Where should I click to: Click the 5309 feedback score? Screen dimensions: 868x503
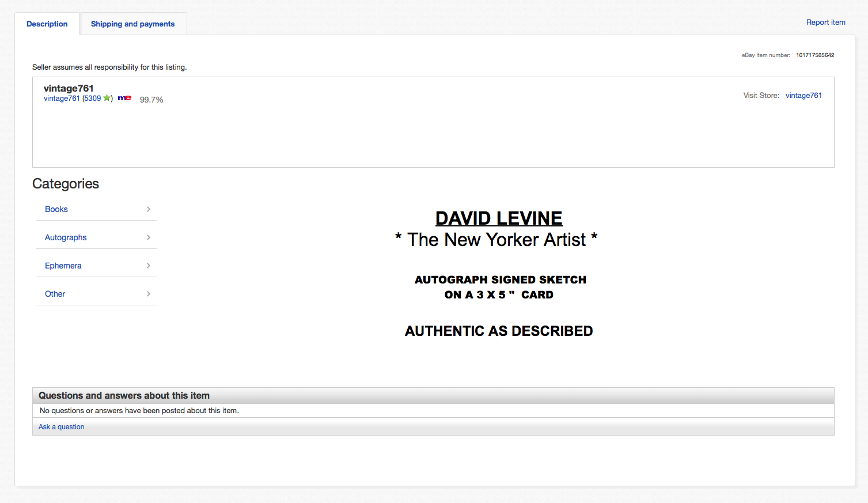point(93,99)
